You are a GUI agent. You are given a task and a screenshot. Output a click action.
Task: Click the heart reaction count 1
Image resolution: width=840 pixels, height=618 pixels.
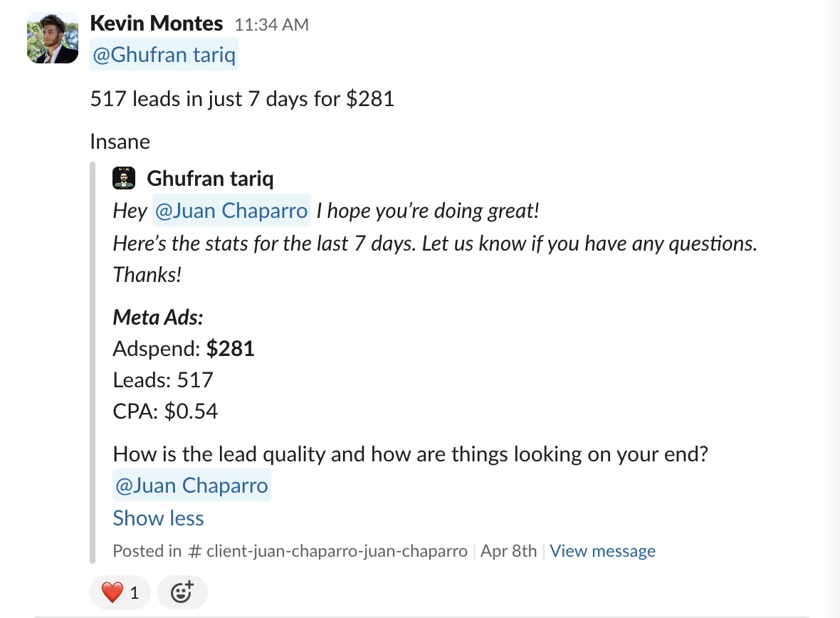coord(135,593)
